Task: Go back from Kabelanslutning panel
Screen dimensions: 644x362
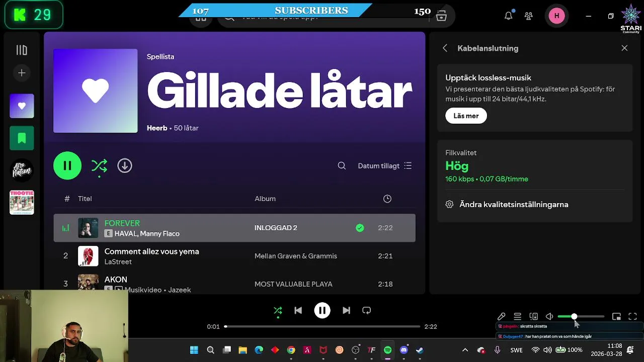Action: click(445, 48)
